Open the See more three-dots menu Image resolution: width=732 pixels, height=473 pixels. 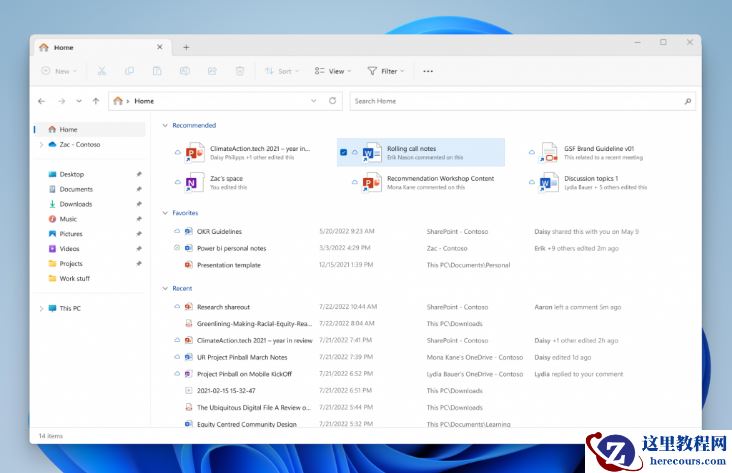click(x=428, y=71)
